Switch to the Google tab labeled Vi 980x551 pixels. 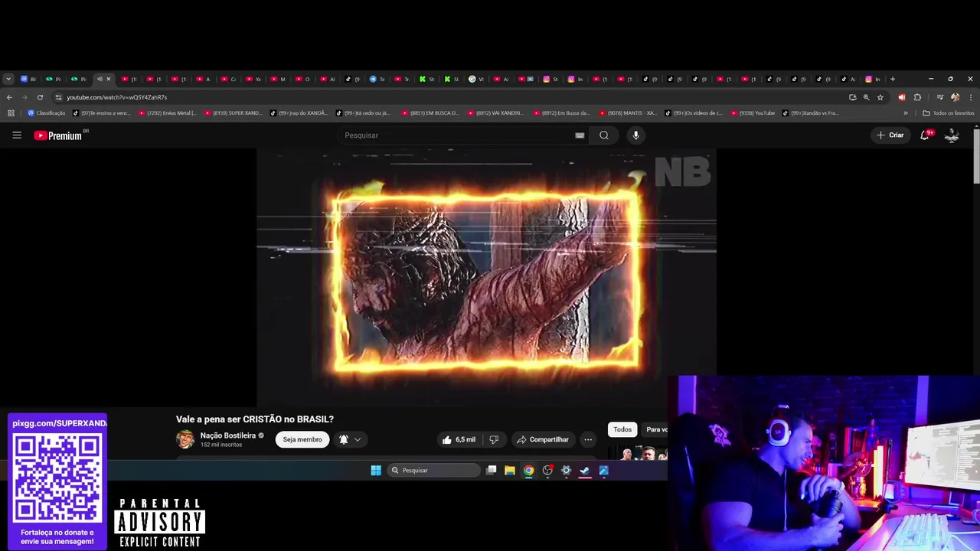[476, 79]
